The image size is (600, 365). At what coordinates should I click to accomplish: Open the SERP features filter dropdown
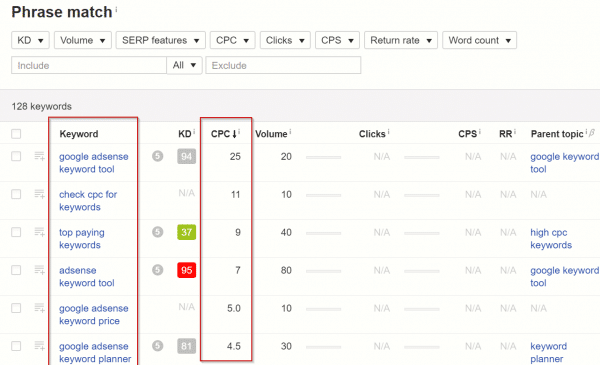coord(161,40)
